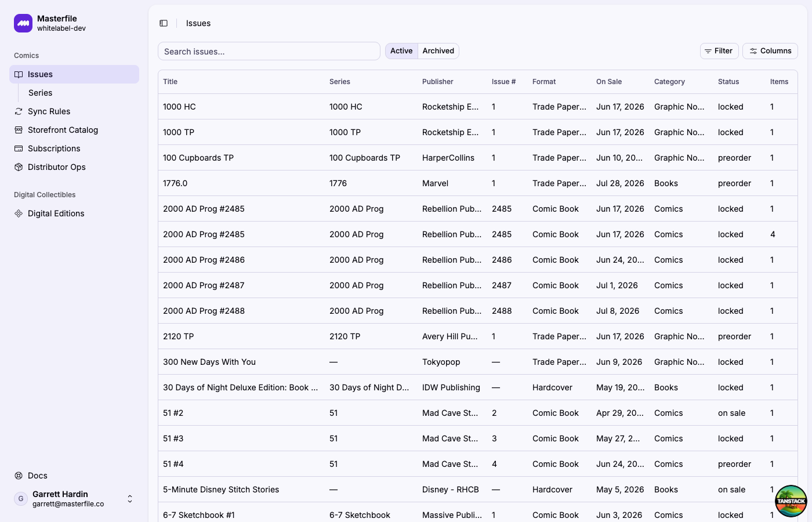Screen dimensions: 812x522
Task: Click the garrett@masterfile.co email text
Action: coord(68,504)
